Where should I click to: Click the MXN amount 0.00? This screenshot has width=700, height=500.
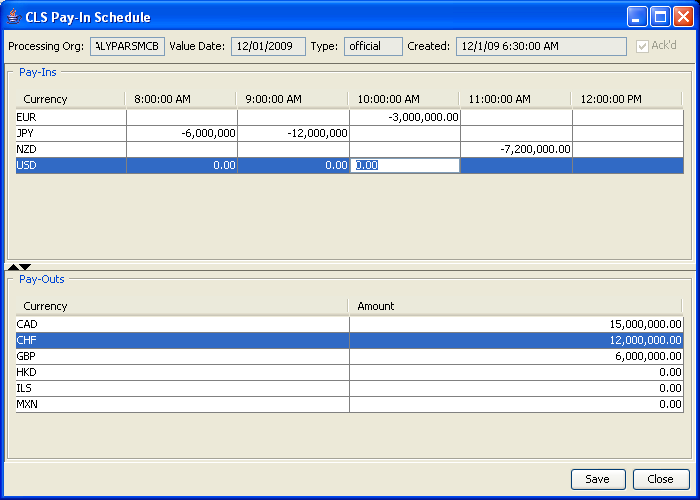[x=517, y=404]
